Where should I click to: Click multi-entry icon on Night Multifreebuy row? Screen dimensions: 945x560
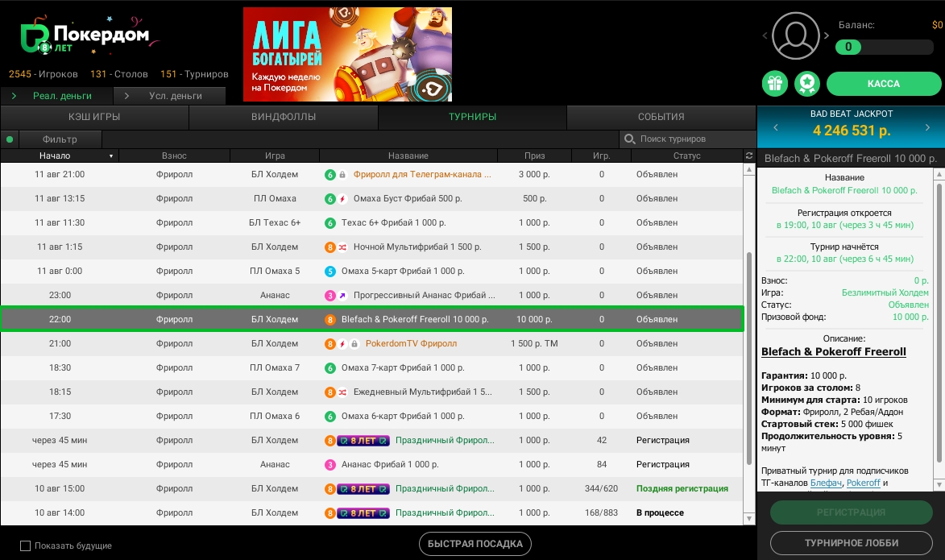pos(342,247)
